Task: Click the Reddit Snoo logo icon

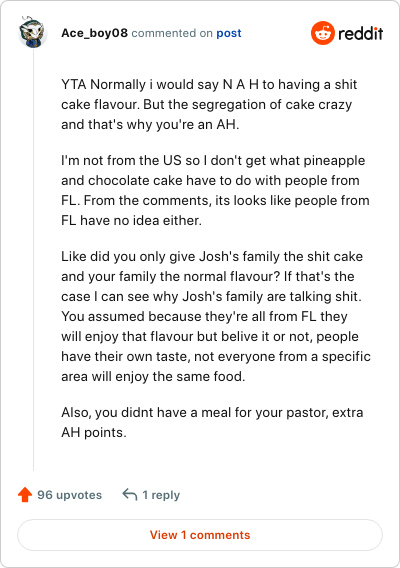Action: coord(322,33)
